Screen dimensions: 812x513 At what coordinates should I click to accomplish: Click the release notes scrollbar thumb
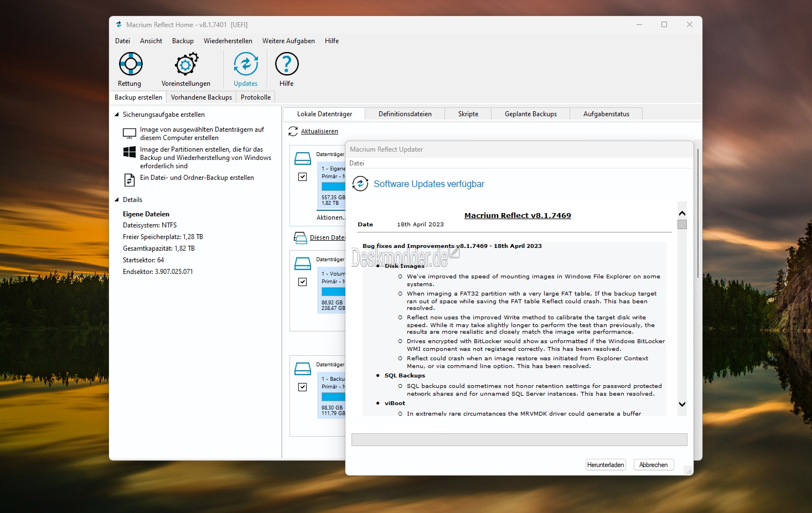[x=682, y=224]
